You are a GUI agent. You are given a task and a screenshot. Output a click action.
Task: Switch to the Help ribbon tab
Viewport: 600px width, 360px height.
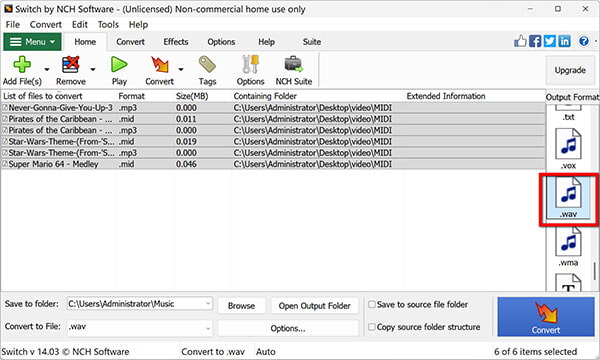click(266, 42)
